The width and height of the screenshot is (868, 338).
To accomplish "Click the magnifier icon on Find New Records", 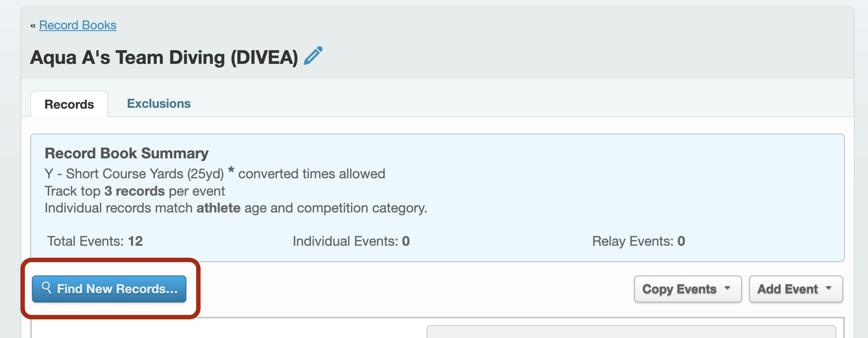I will point(46,288).
